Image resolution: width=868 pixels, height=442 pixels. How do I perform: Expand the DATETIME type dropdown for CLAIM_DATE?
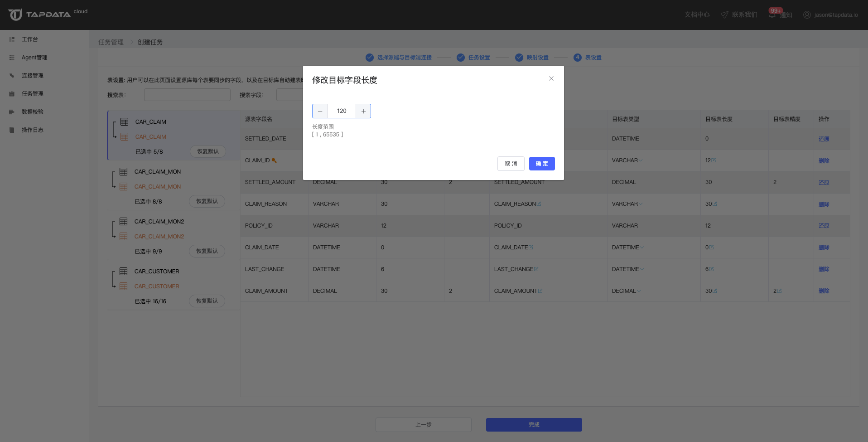[x=642, y=248]
